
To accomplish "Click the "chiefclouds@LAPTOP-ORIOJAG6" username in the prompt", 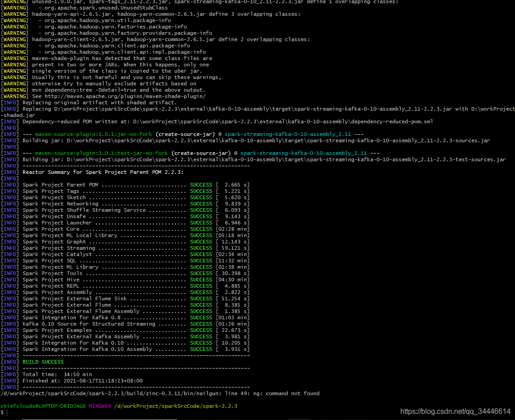I will pos(43,406).
